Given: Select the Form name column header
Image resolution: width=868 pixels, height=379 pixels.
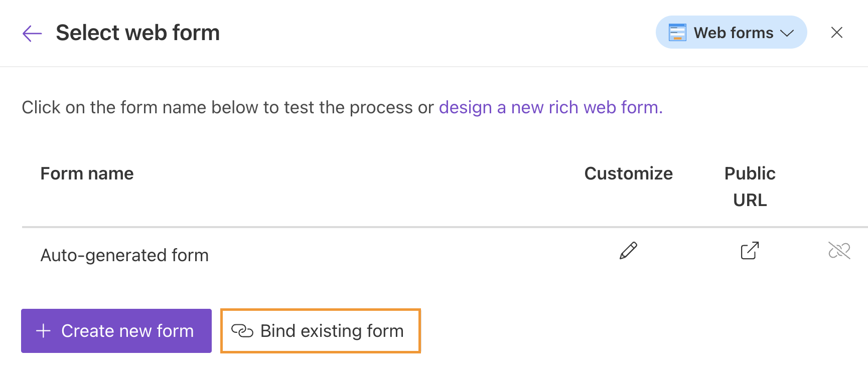Looking at the screenshot, I should [87, 173].
